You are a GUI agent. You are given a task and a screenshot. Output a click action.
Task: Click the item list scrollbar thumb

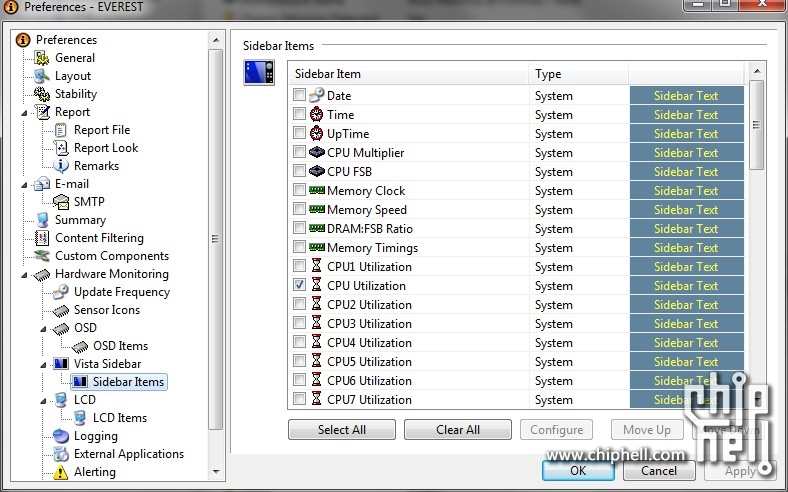pyautogui.click(x=756, y=125)
